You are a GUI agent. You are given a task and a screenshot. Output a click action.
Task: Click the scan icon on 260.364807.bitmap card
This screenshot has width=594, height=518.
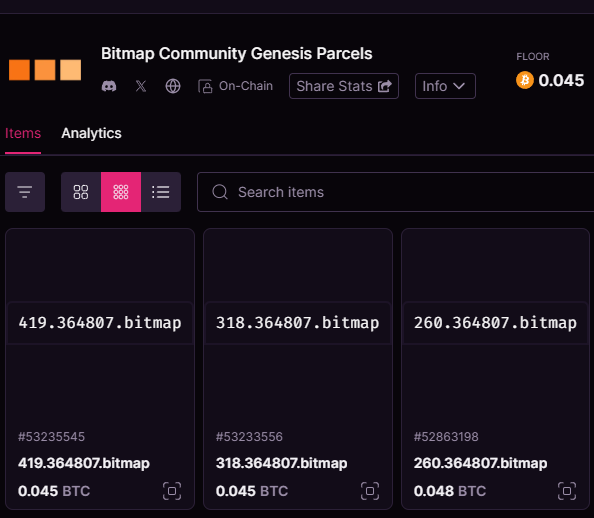click(x=567, y=491)
